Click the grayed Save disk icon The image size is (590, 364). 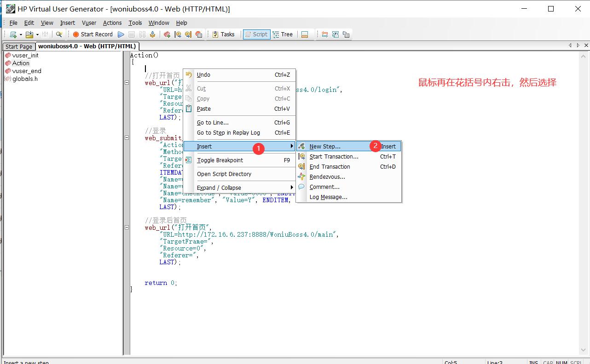(45, 34)
